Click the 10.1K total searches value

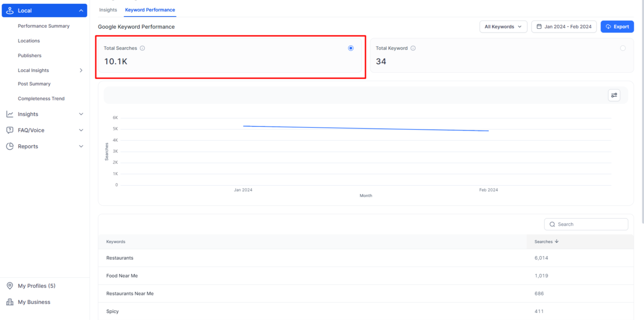(116, 62)
